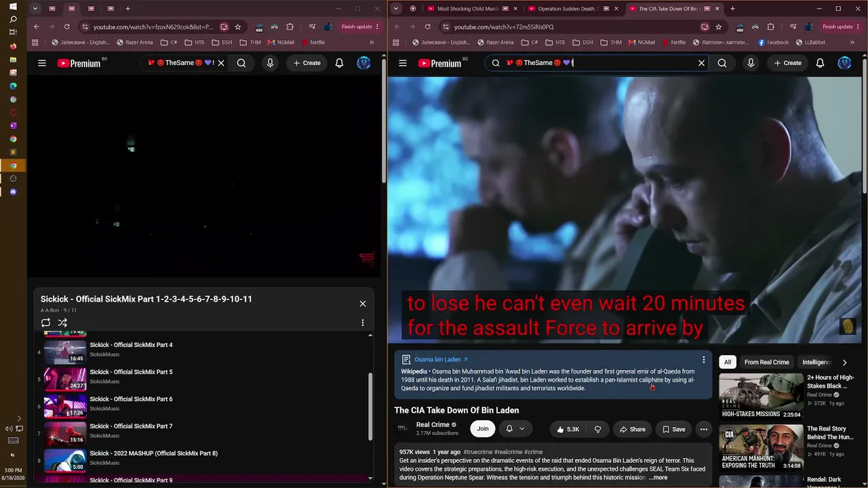Show hidden bookmarks chevron in left browser
Screen dimensions: 868x488
pyautogui.click(x=372, y=42)
